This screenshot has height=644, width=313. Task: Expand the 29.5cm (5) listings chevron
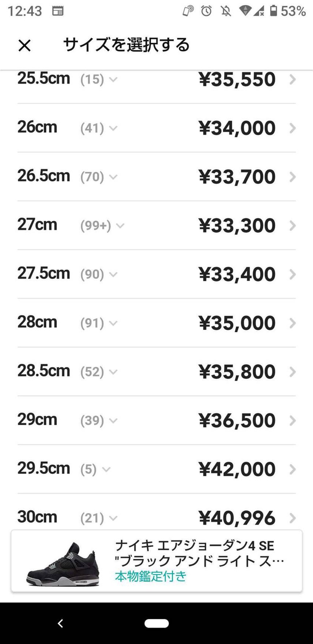pos(106,469)
